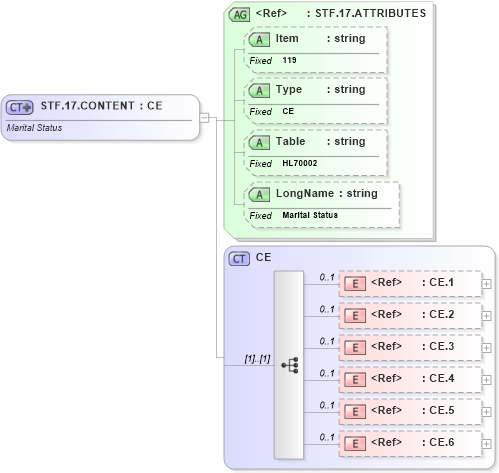Image resolution: width=499 pixels, height=473 pixels.
Task: Click the E icon of CE.3
Action: (x=355, y=348)
